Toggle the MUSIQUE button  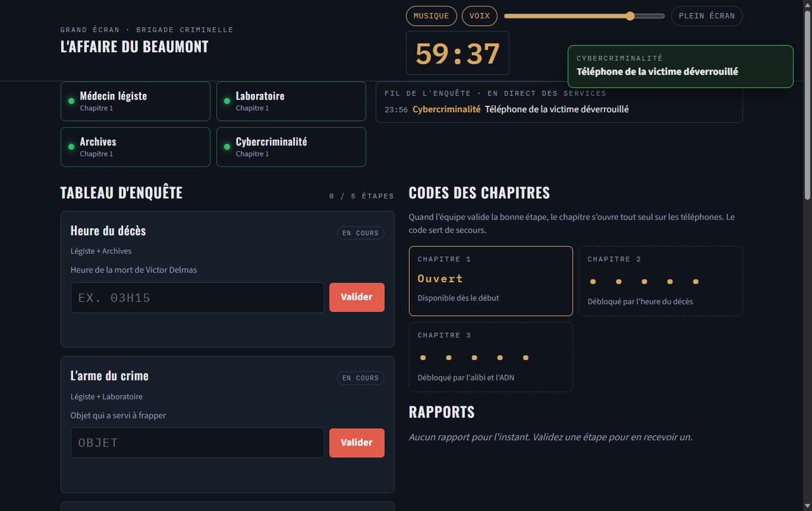431,16
